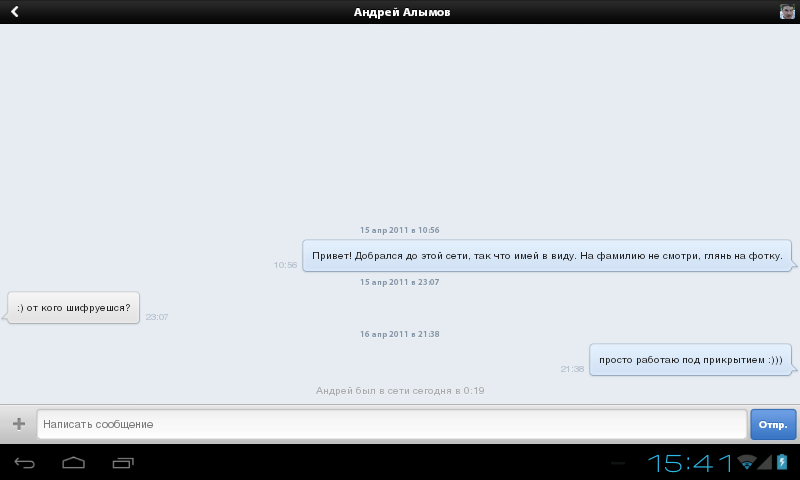The width and height of the screenshot is (800, 480).
Task: Tap the status line Андрей был в сети
Action: pyautogui.click(x=400, y=390)
